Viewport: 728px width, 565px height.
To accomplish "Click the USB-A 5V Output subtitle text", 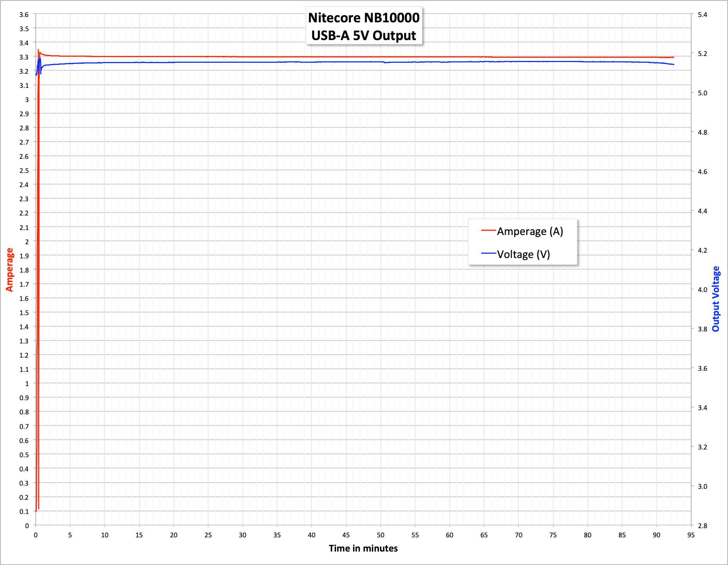I will [364, 35].
